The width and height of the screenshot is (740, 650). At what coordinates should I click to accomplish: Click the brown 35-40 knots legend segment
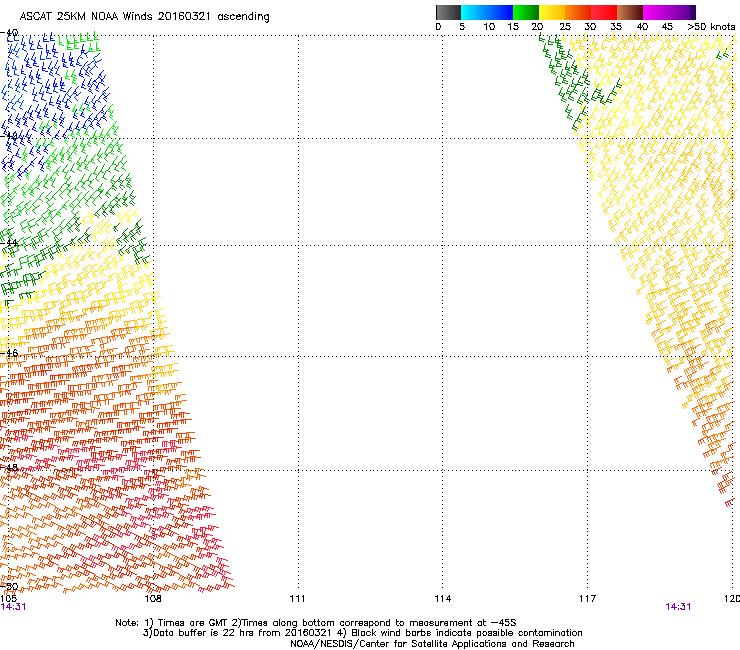[x=630, y=12]
